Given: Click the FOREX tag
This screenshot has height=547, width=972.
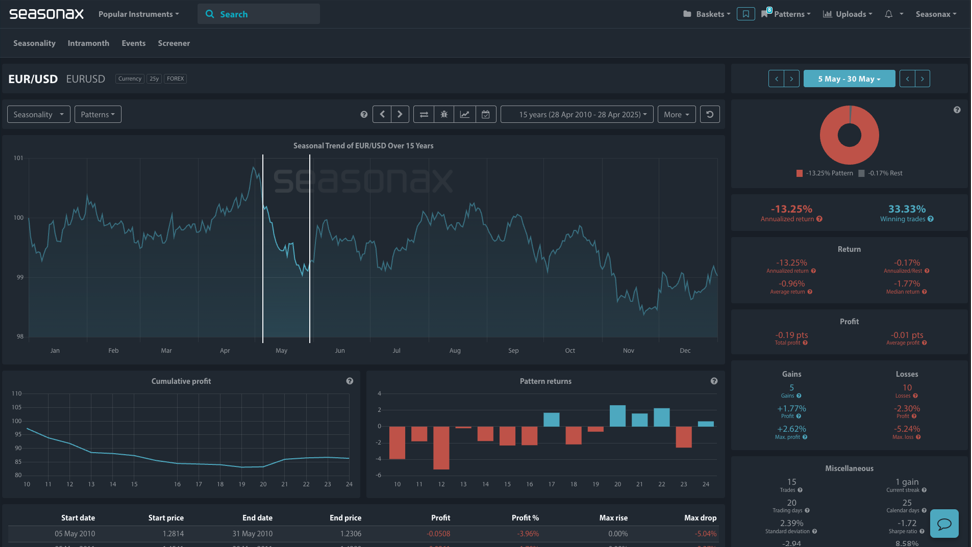Looking at the screenshot, I should (x=175, y=79).
